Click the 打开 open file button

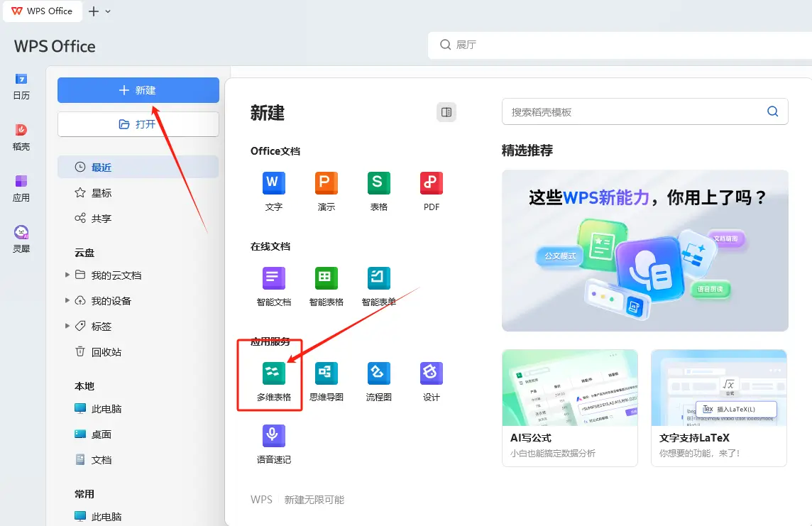[x=138, y=124]
